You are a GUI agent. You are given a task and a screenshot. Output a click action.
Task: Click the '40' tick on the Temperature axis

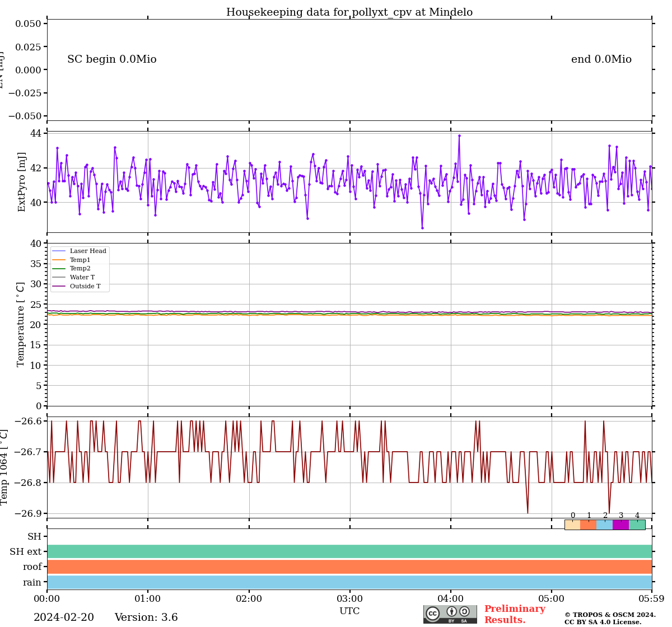tap(35, 244)
